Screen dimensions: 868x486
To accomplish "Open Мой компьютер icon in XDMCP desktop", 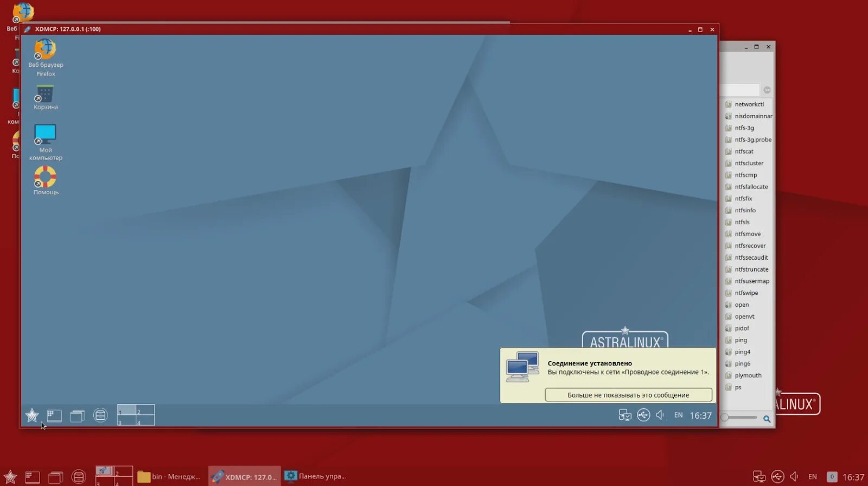I will [46, 142].
